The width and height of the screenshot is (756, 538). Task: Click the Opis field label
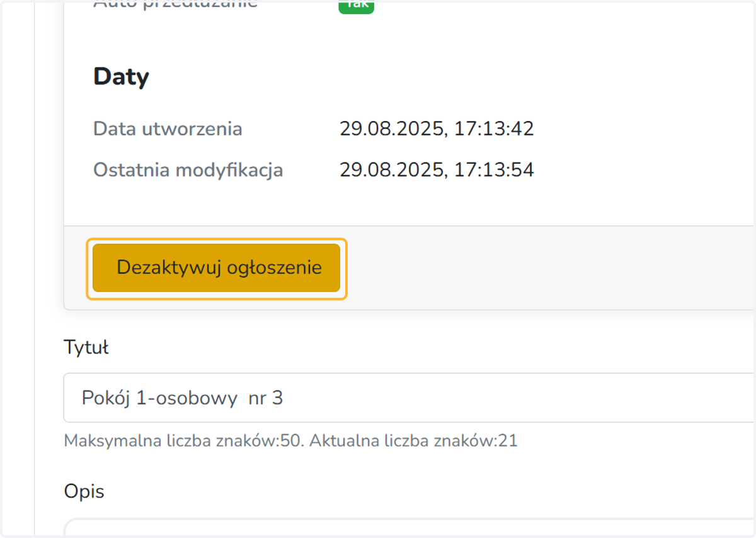(84, 491)
